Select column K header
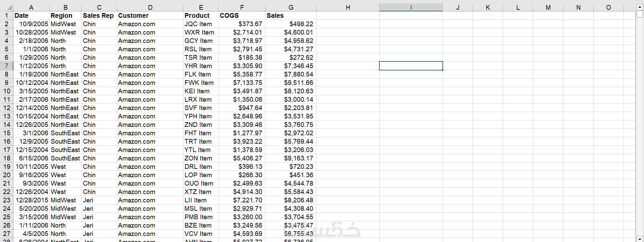The height and width of the screenshot is (242, 644). click(x=488, y=7)
